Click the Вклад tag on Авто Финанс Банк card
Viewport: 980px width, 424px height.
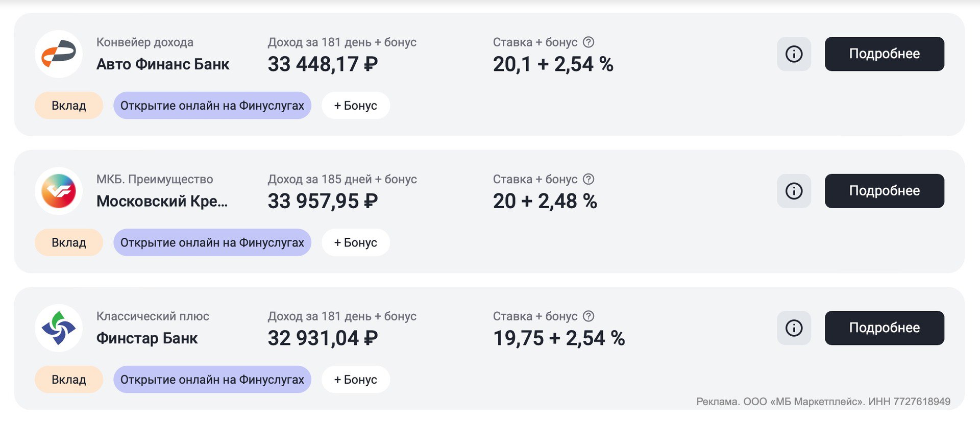pos(69,106)
